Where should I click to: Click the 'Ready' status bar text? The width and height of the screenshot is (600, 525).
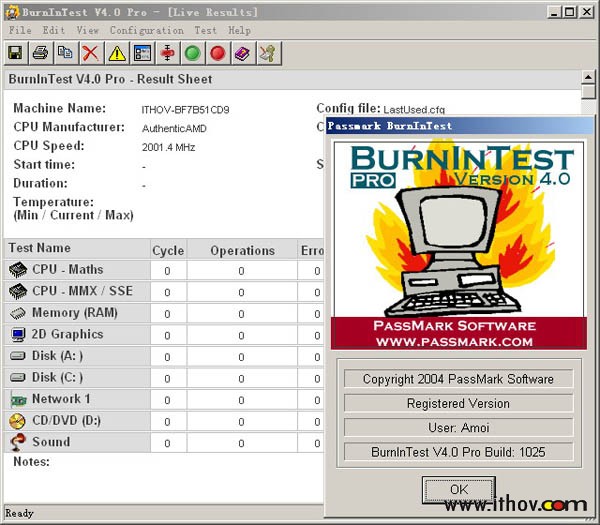[20, 513]
